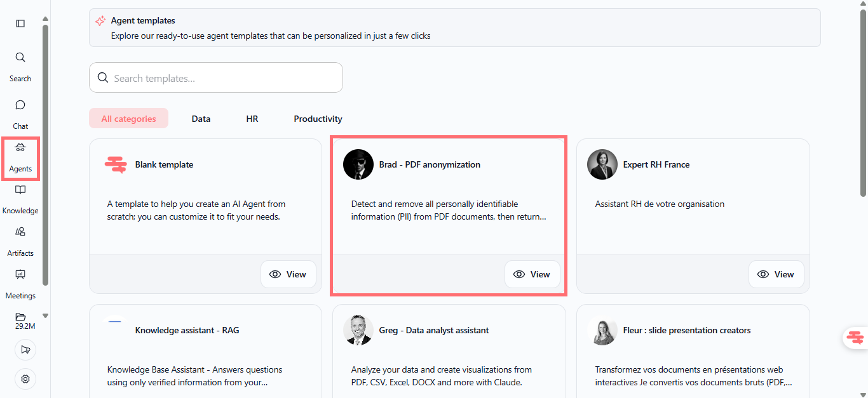868x398 pixels.
Task: Click the floating chat assistant bubble
Action: (855, 338)
